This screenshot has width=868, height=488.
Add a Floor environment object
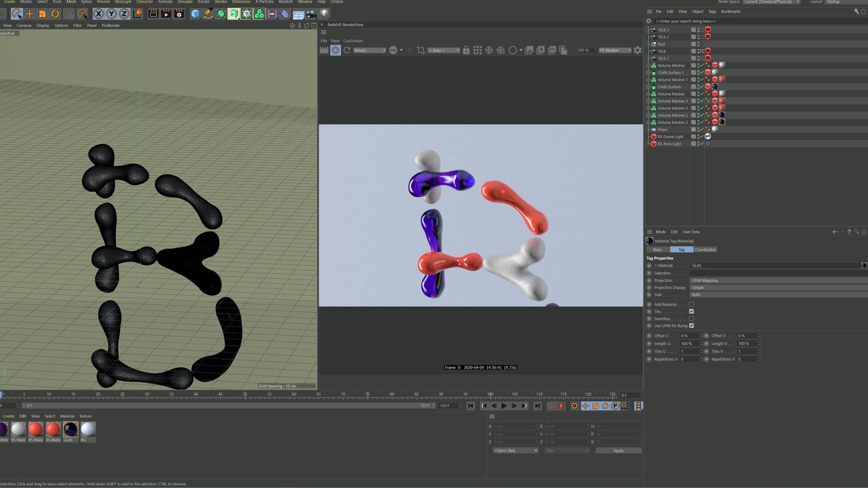298,14
